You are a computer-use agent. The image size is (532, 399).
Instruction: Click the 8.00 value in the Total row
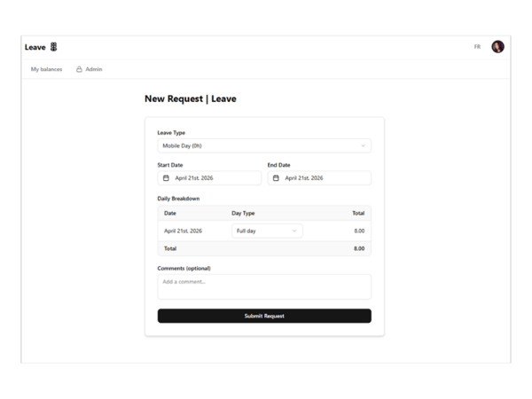359,248
